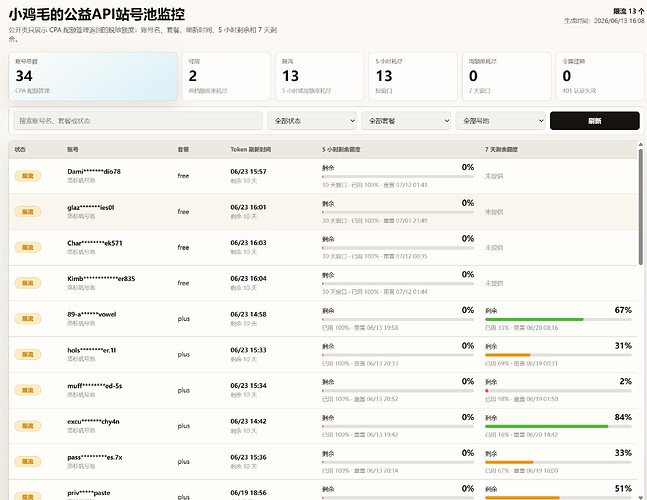Click token time 06/23 16:04
The image size is (647, 500).
[x=248, y=278]
